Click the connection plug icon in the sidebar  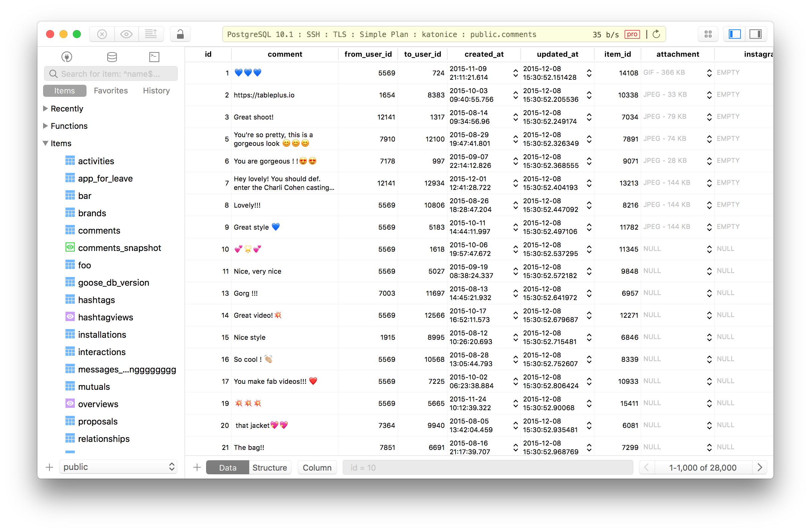coord(67,57)
